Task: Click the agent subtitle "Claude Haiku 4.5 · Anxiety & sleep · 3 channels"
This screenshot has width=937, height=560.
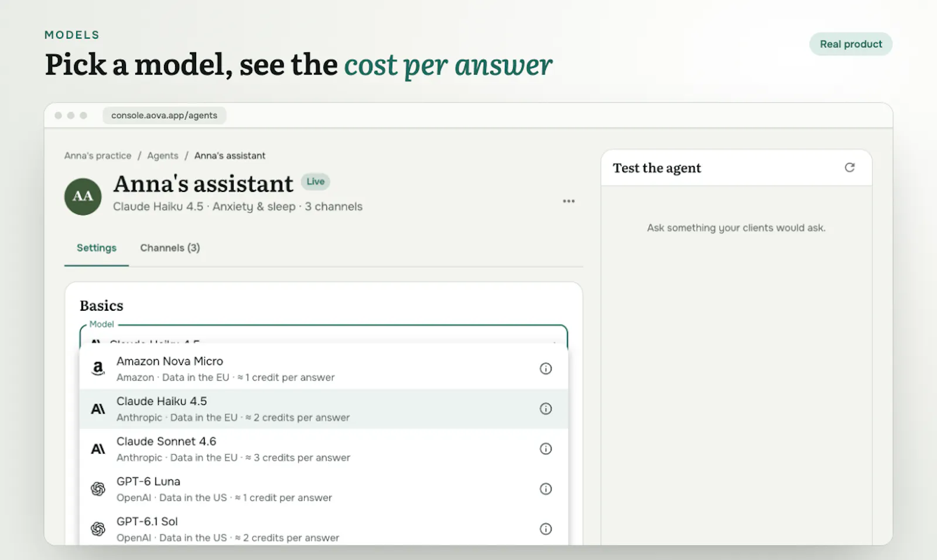Action: point(238,207)
